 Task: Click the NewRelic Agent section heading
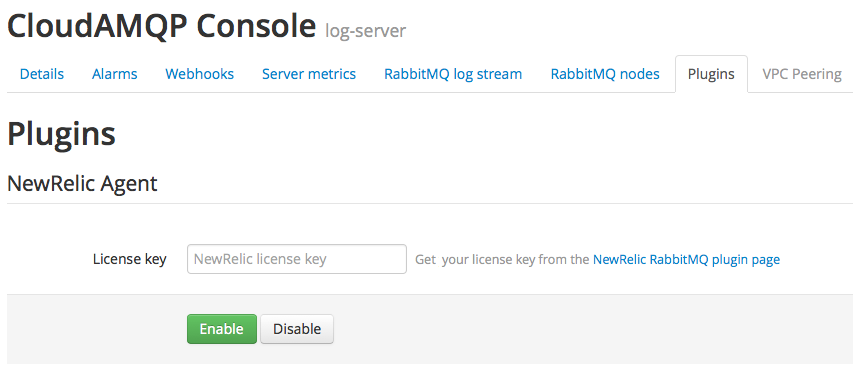coord(82,184)
